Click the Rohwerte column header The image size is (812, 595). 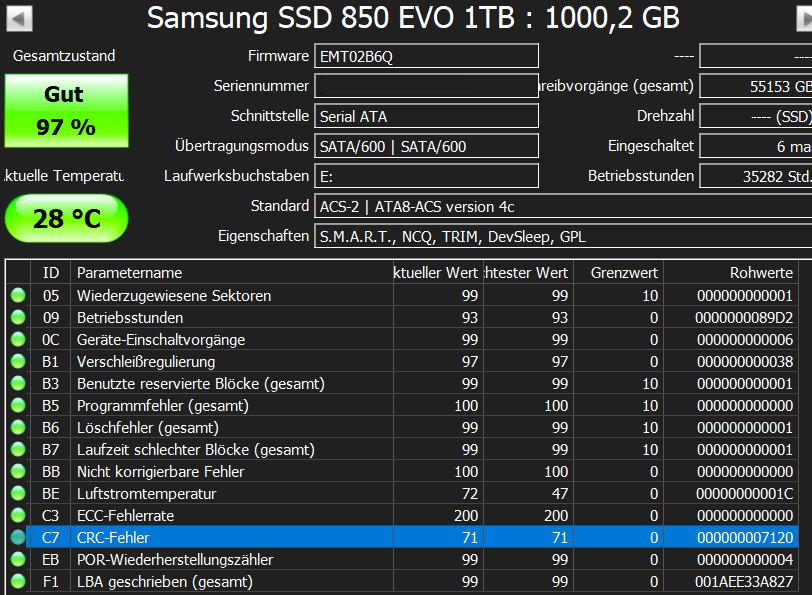coord(731,272)
